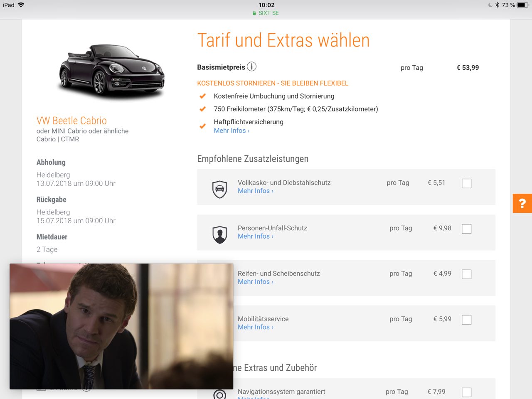This screenshot has height=399, width=532.
Task: Open Mehr Infos for Personen-Unfall-Schutz
Action: click(x=255, y=236)
